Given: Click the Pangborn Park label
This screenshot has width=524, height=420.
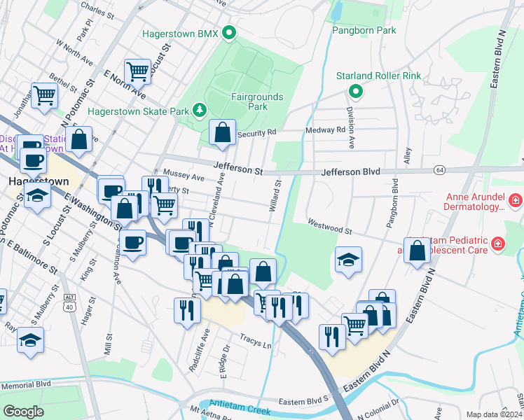Looking at the screenshot, I should click(x=364, y=30).
